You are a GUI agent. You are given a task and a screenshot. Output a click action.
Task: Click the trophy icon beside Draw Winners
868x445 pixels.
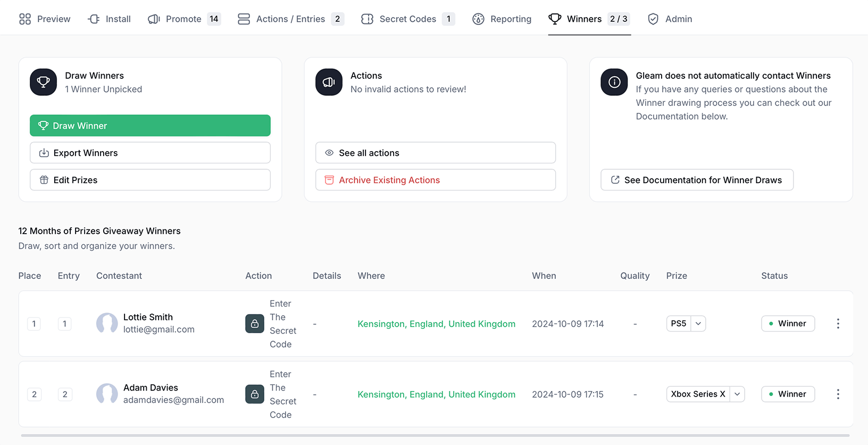(x=43, y=82)
